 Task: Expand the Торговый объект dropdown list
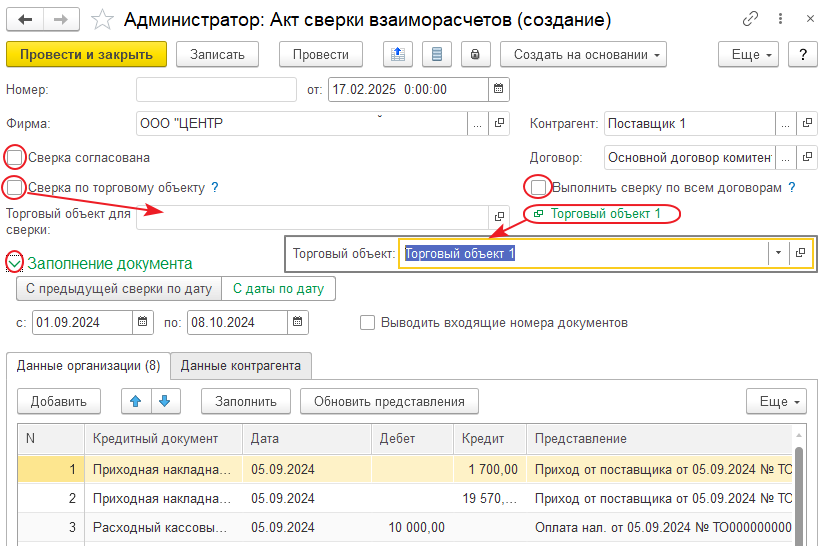tap(778, 254)
